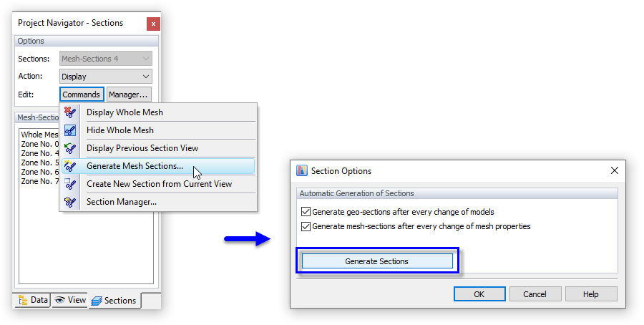Click the Section Options dialog title icon
This screenshot has width=644, height=325.
(302, 171)
